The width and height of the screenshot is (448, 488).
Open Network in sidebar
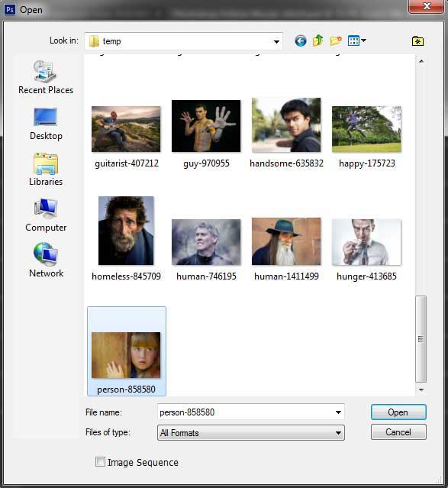click(46, 260)
